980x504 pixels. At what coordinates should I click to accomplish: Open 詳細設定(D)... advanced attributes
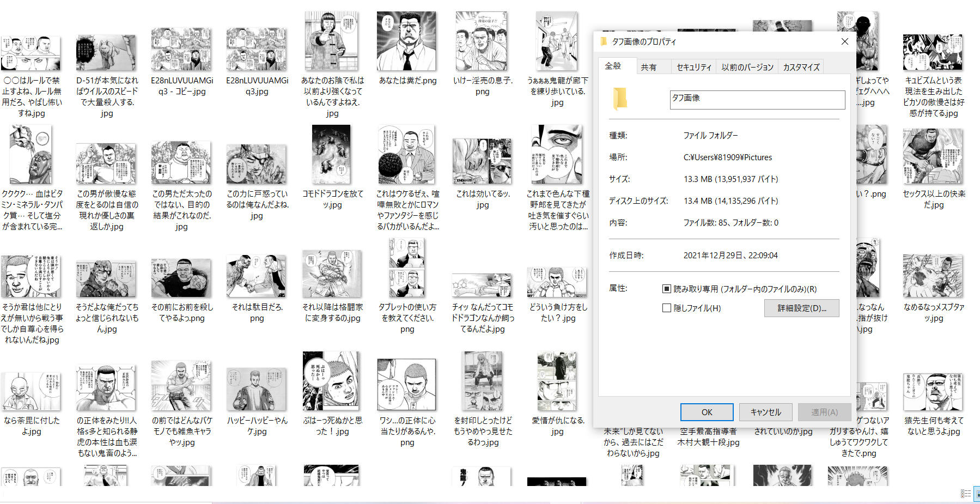pyautogui.click(x=802, y=308)
